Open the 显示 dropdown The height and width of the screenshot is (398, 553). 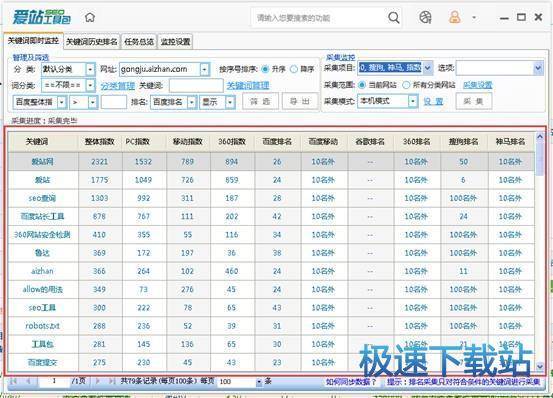(230, 102)
